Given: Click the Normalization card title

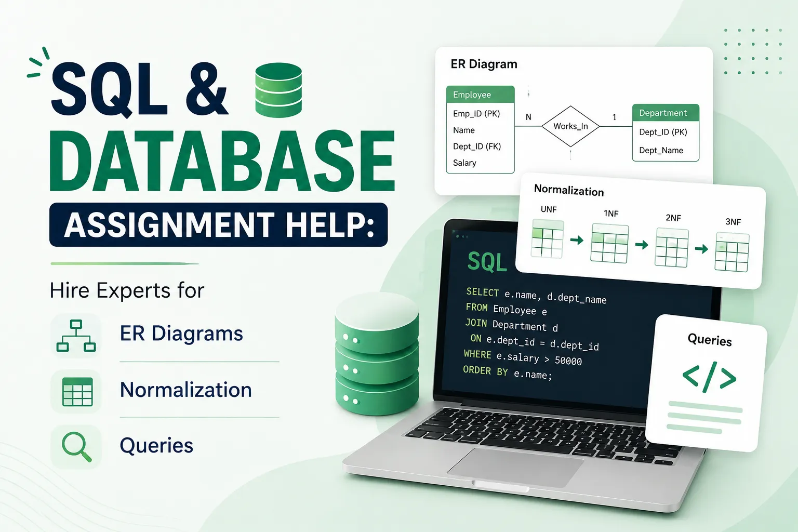Looking at the screenshot, I should pos(569,190).
